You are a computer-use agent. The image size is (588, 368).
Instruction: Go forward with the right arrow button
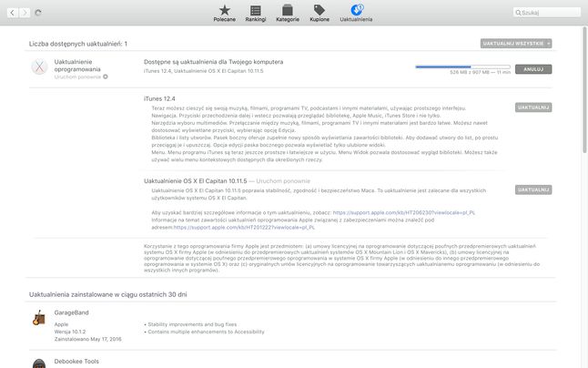tap(25, 13)
